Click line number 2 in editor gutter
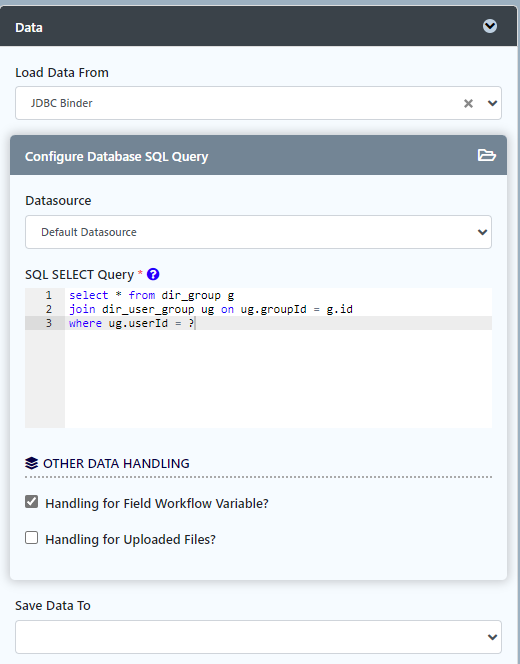This screenshot has height=664, width=520. click(49, 309)
